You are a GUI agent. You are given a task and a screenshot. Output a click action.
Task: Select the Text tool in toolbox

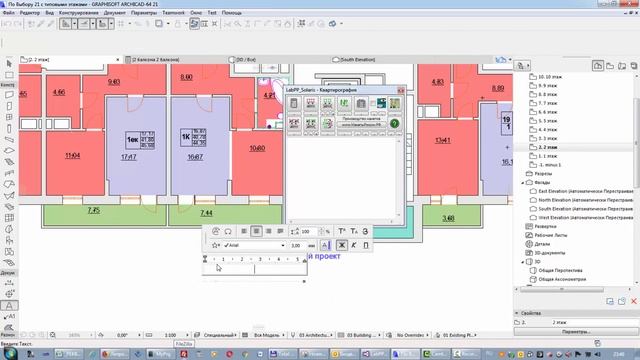click(9, 305)
